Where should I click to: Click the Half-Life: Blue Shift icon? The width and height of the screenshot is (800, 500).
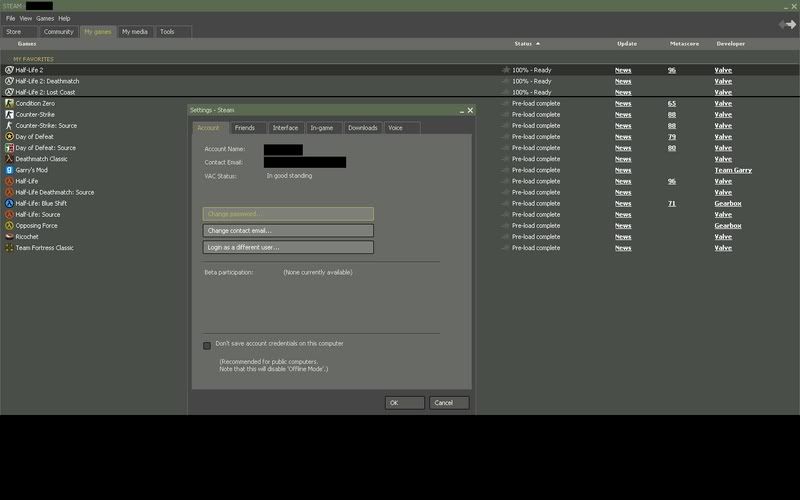9,204
